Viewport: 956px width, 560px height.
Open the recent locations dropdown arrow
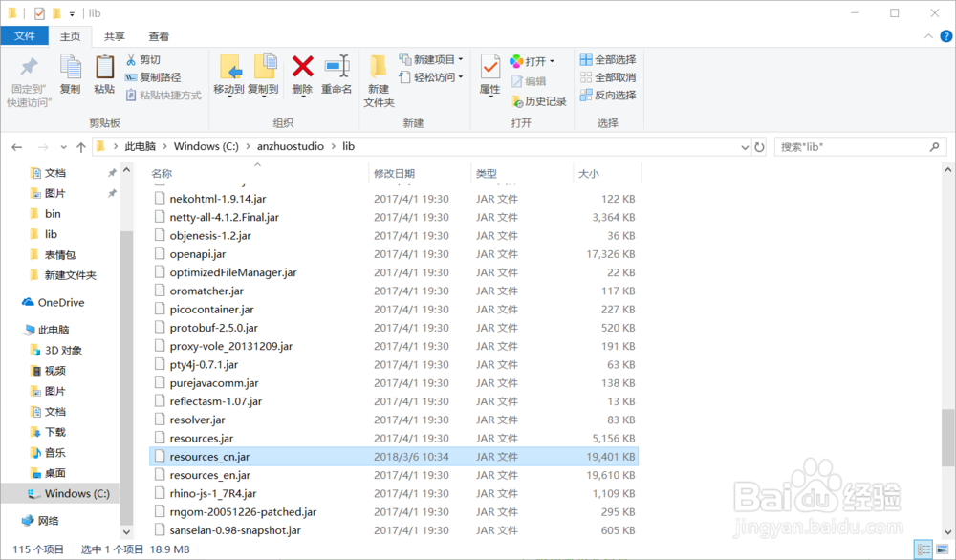click(63, 147)
